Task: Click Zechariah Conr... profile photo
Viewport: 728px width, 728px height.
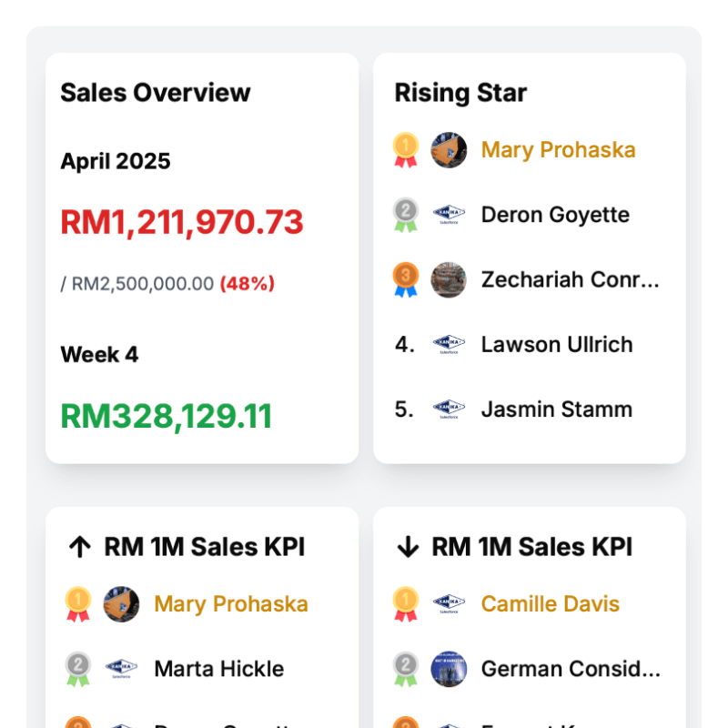Action: click(x=449, y=279)
